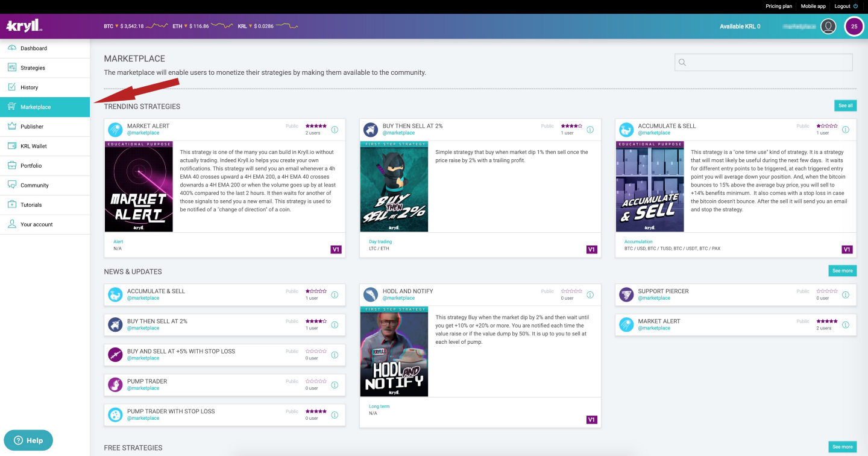
Task: Open the Community chat icon
Action: [x=12, y=185]
